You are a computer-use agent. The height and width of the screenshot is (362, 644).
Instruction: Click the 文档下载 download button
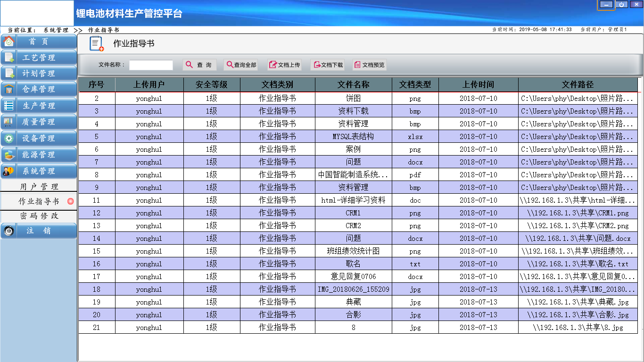pyautogui.click(x=327, y=65)
